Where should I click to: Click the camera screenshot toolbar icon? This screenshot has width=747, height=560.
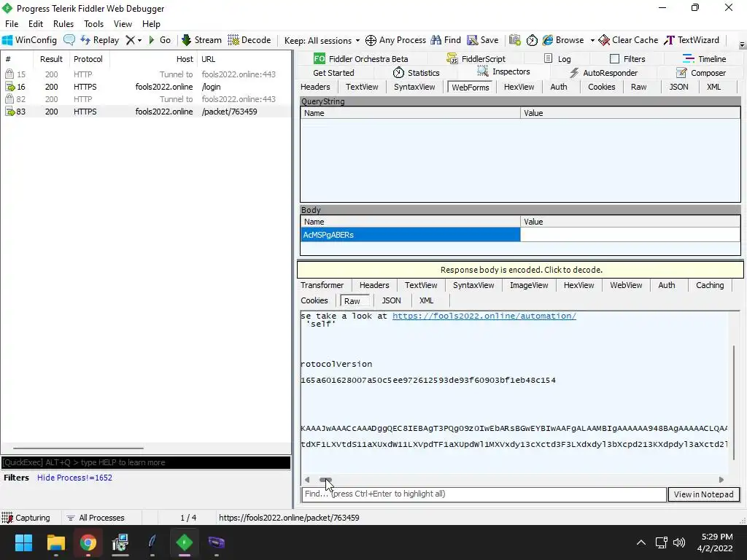pos(514,40)
